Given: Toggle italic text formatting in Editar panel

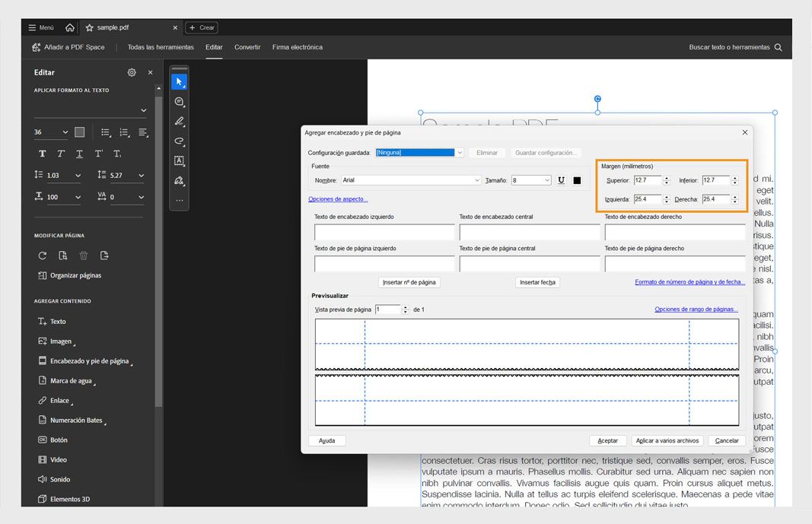Looking at the screenshot, I should 61,154.
